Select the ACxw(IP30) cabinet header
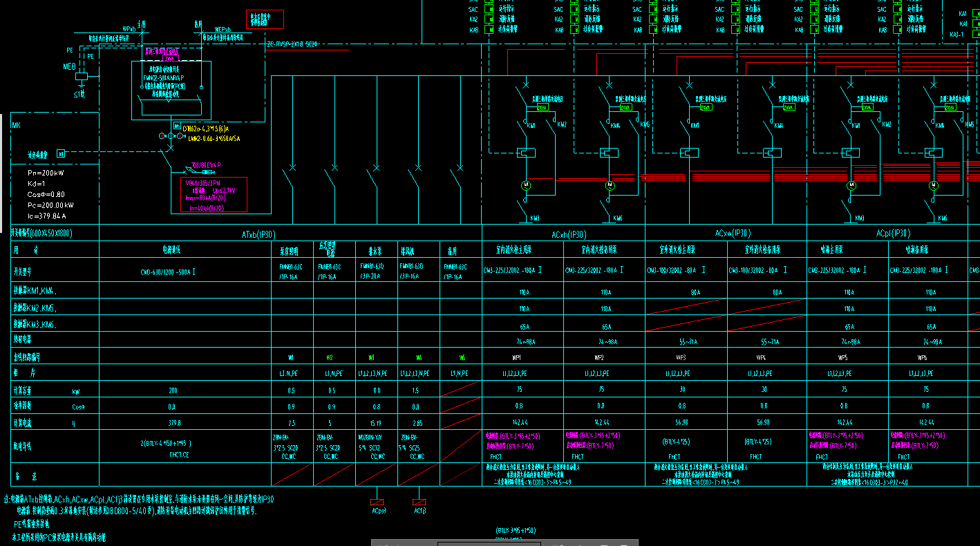 (733, 234)
